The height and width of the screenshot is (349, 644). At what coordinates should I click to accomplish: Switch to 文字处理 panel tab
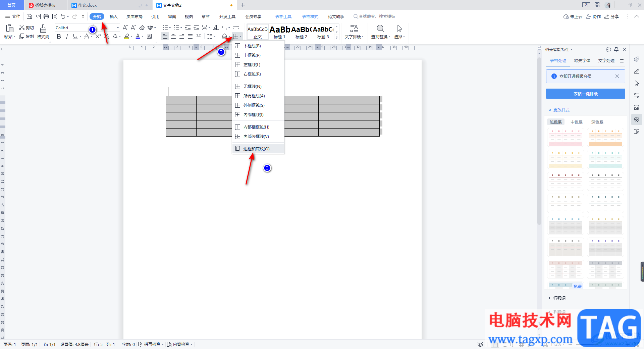[x=606, y=61]
